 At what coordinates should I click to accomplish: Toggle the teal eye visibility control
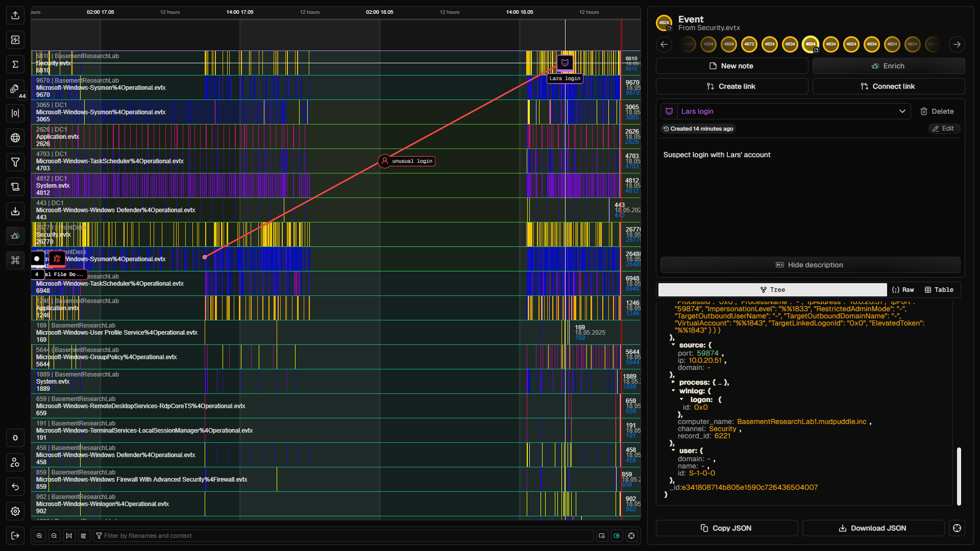pyautogui.click(x=618, y=536)
